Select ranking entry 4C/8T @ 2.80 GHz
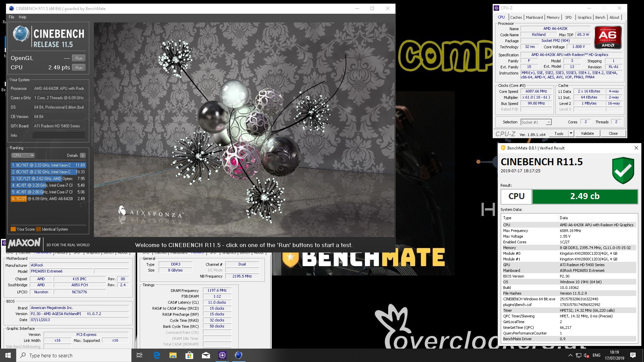 (x=48, y=192)
